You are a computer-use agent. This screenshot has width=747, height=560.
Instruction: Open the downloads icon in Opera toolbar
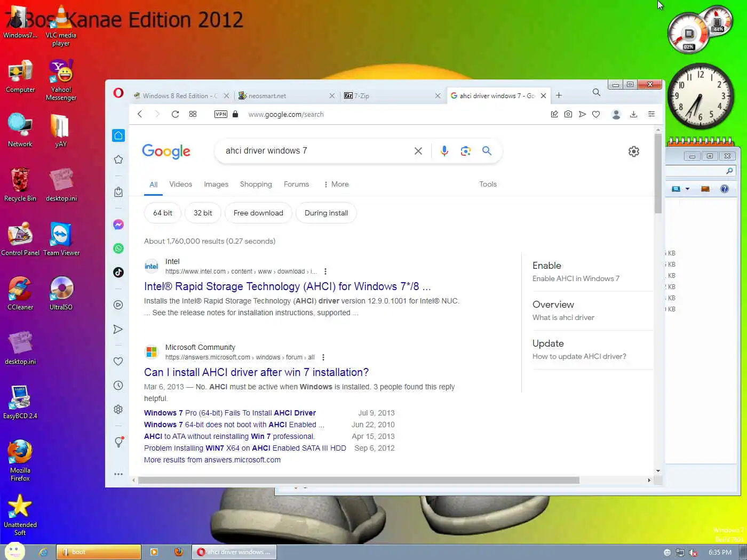[633, 114]
